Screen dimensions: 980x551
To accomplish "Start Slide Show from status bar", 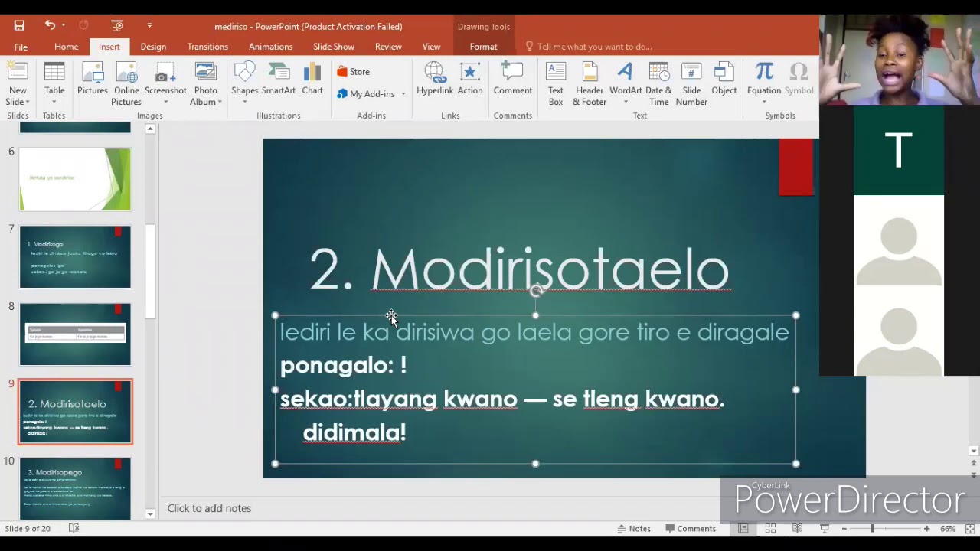I will (825, 529).
